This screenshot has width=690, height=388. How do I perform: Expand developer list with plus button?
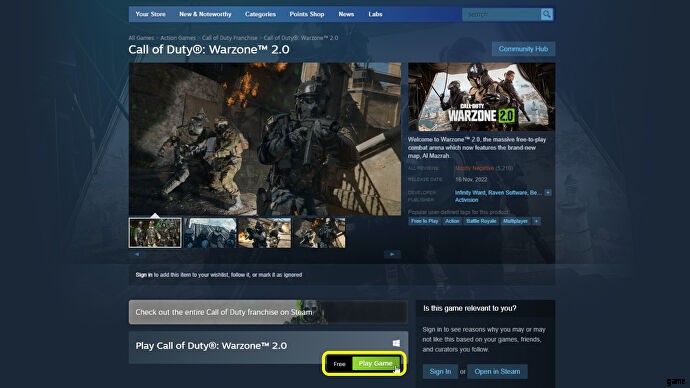coord(548,193)
